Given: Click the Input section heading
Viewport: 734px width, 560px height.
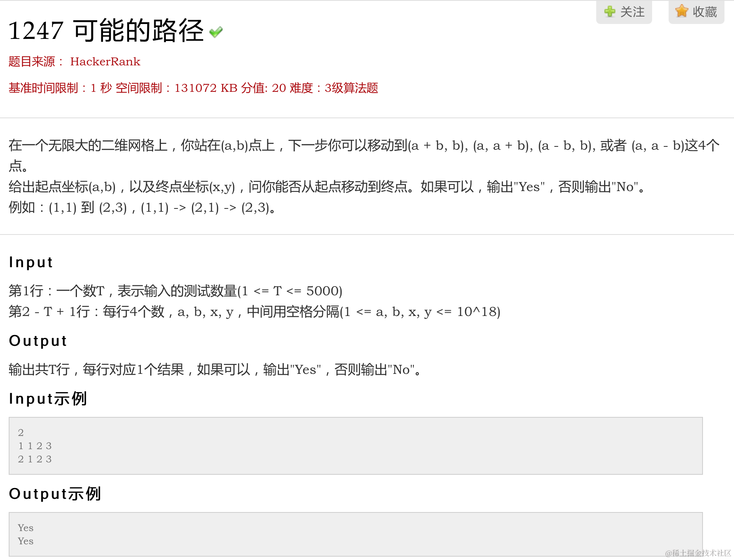Looking at the screenshot, I should [x=31, y=262].
